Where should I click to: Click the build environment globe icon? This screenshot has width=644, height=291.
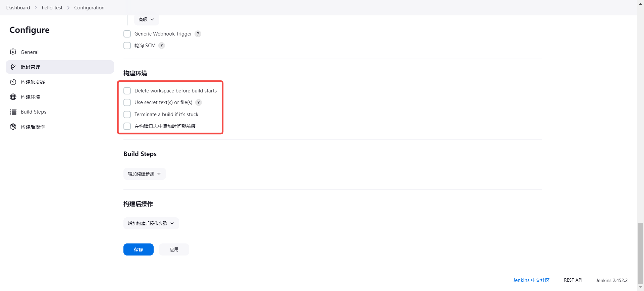pyautogui.click(x=13, y=97)
